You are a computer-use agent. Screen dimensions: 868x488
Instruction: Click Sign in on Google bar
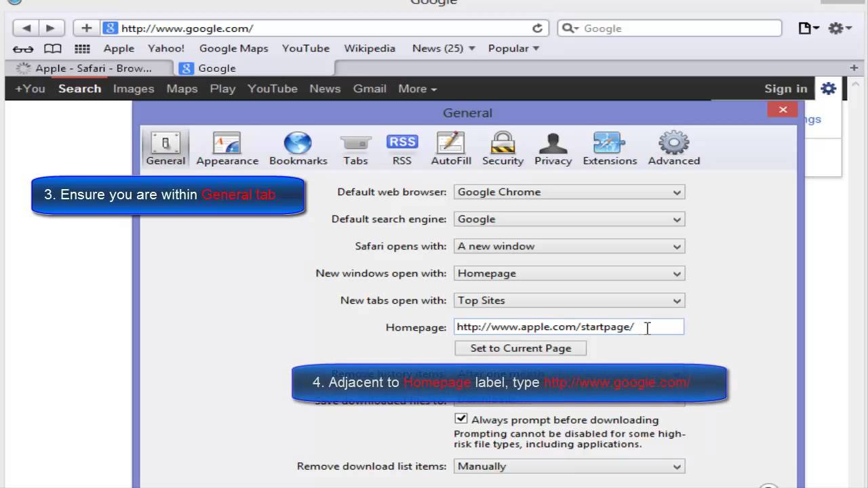tap(786, 89)
